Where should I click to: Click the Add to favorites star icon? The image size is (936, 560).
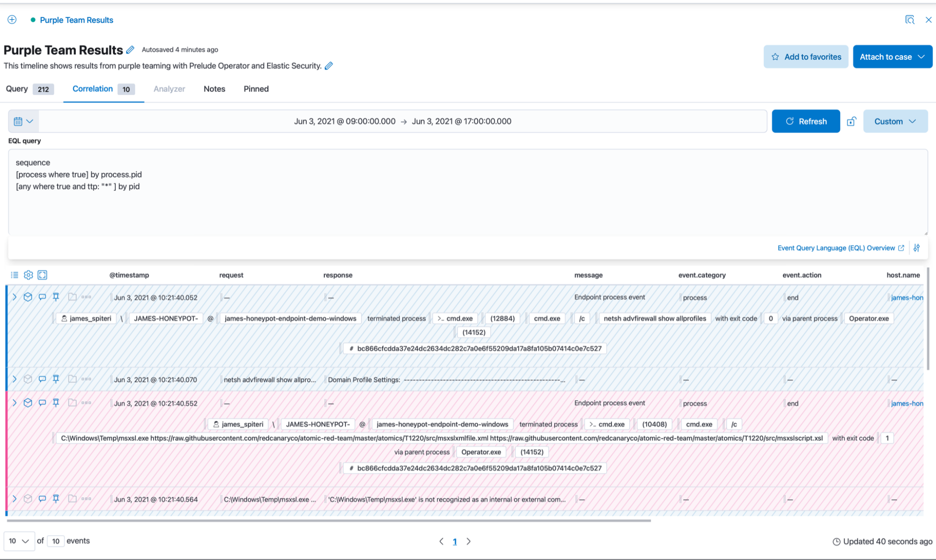(774, 57)
